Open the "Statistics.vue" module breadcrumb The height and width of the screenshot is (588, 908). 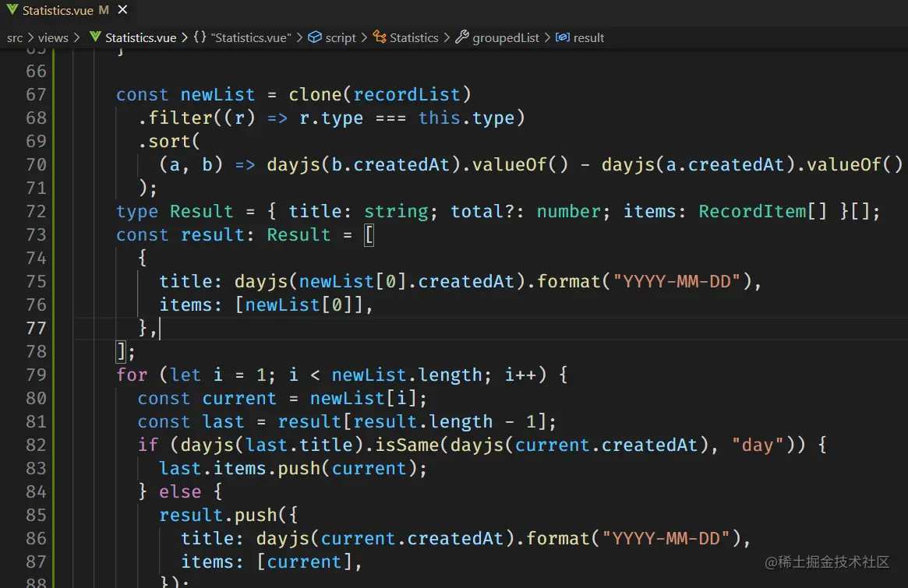click(251, 37)
